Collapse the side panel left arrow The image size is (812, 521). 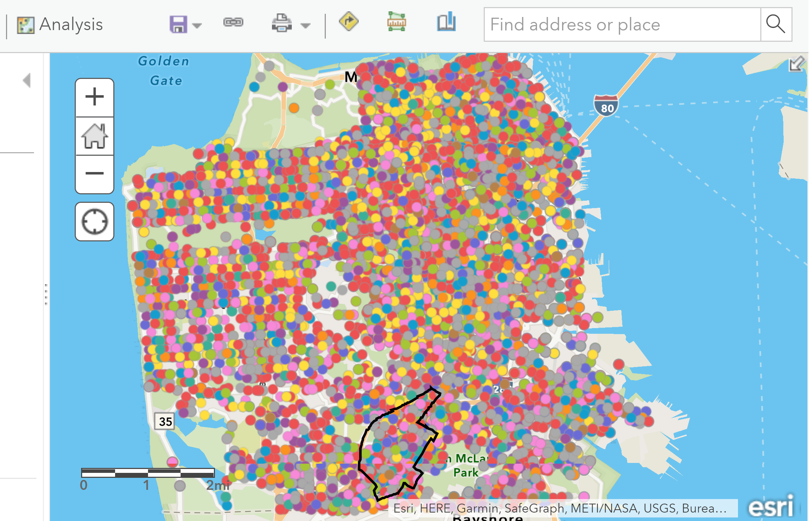pyautogui.click(x=27, y=80)
